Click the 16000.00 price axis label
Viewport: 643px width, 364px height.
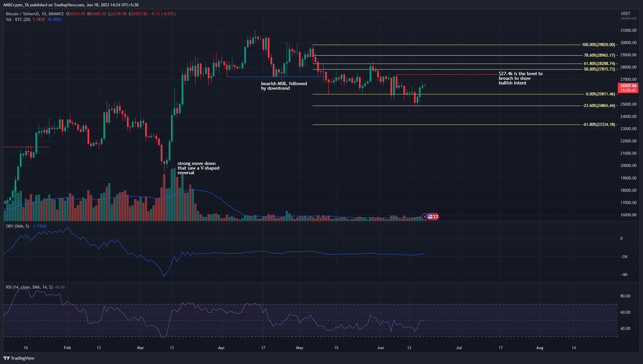click(x=628, y=215)
